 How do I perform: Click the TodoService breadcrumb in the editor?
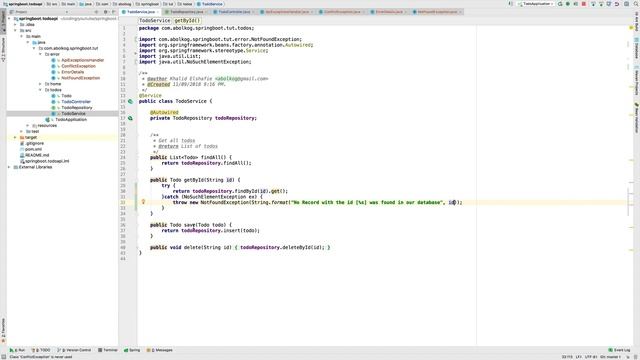tap(154, 20)
